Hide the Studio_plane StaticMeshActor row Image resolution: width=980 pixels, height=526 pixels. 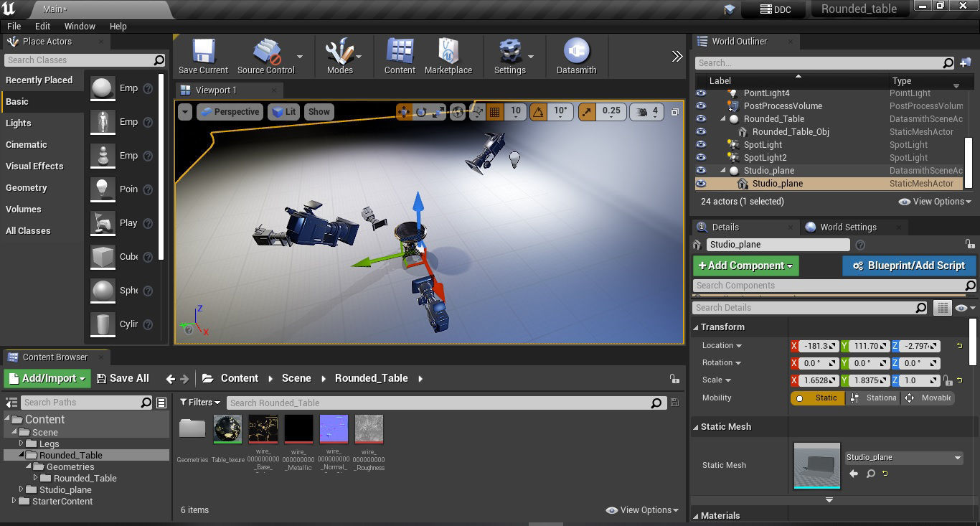pos(701,184)
